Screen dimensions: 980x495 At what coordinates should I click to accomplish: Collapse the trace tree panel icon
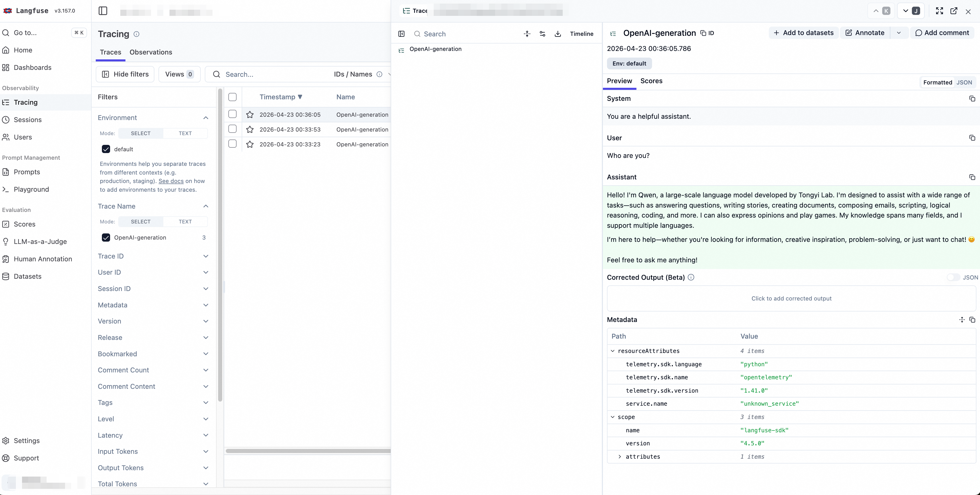(401, 34)
